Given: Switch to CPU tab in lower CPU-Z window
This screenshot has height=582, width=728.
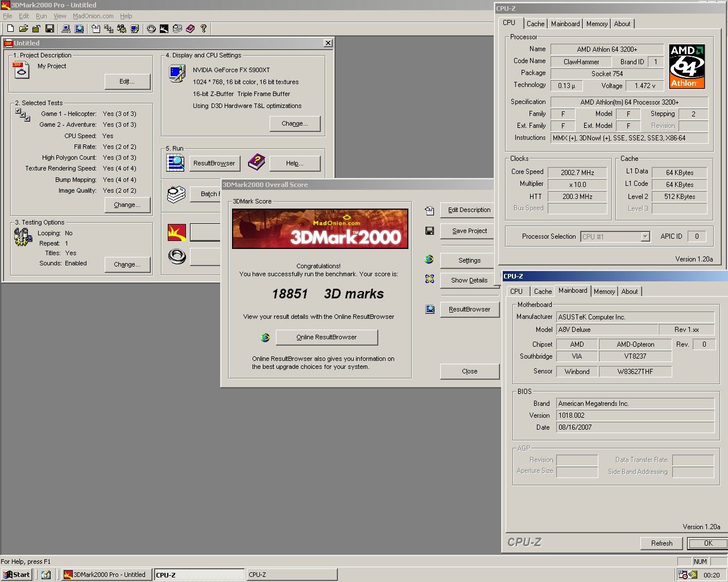Looking at the screenshot, I should point(516,292).
